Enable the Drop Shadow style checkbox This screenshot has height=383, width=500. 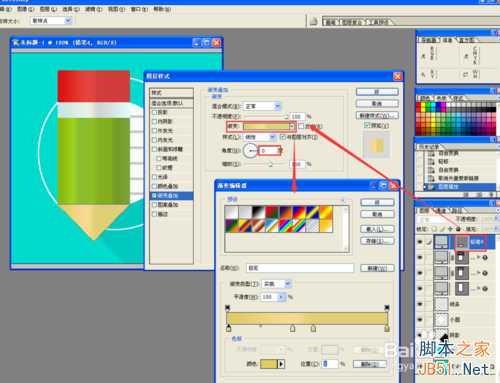[x=155, y=112]
